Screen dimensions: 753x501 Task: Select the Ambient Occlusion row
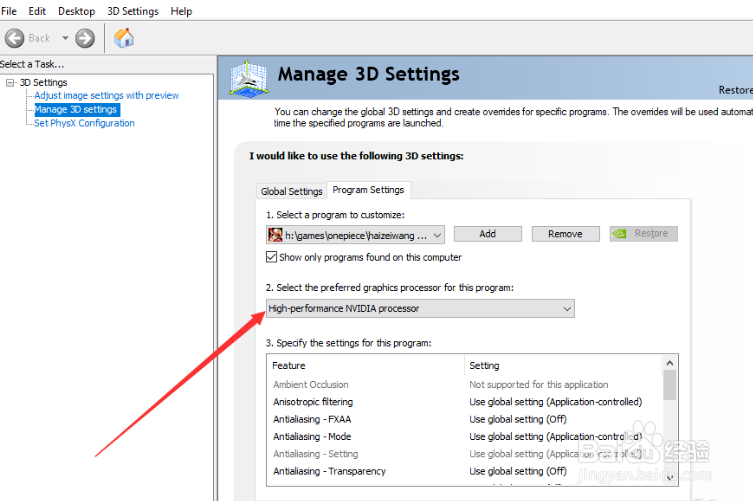[465, 385]
